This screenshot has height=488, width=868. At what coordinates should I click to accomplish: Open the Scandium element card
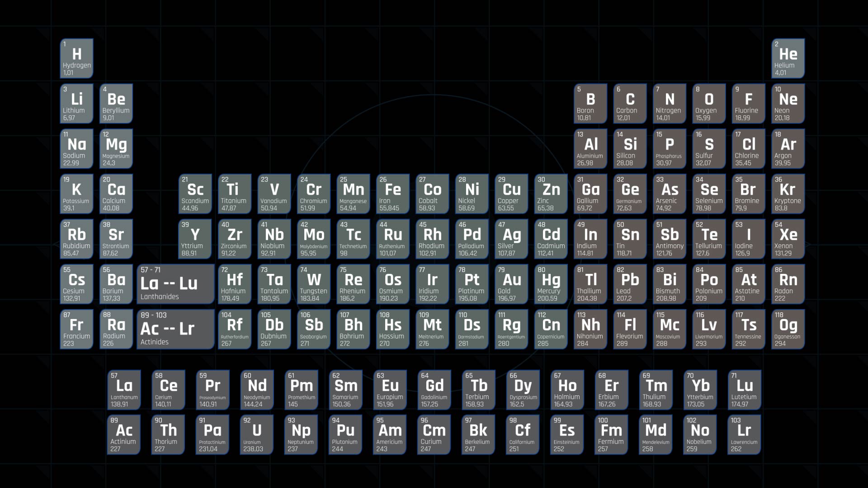[x=195, y=194]
